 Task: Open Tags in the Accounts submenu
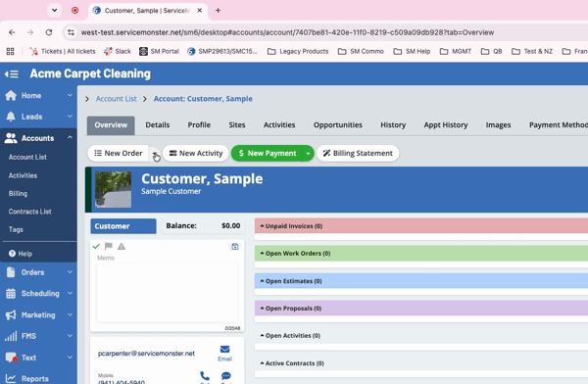pos(16,229)
